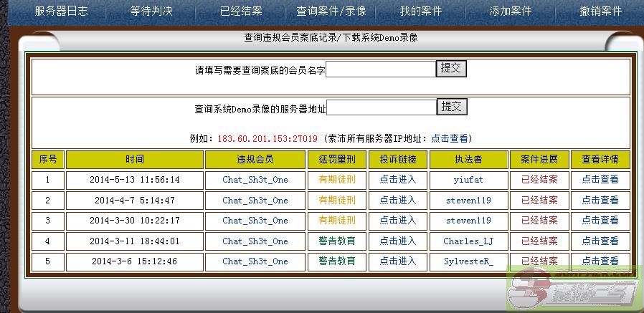The image size is (644, 313).
Task: Submit the member name query with 提交
Action: 452,69
